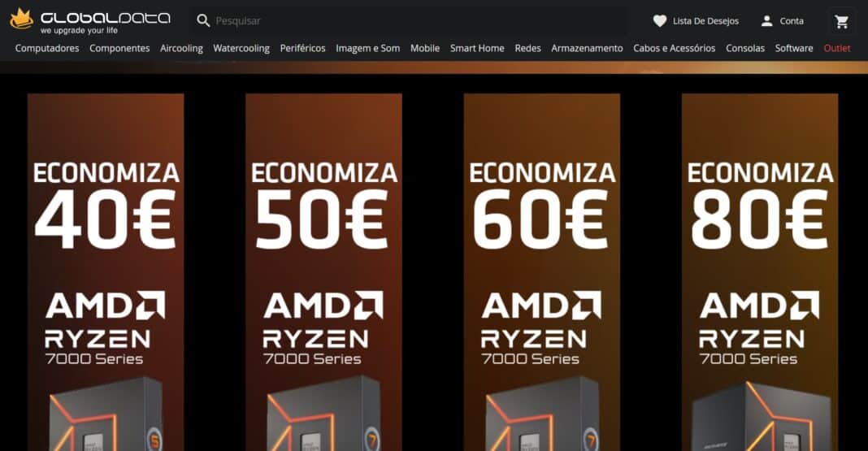Viewport: 868px width, 451px height.
Task: Open the Componentes menu
Action: 119,48
